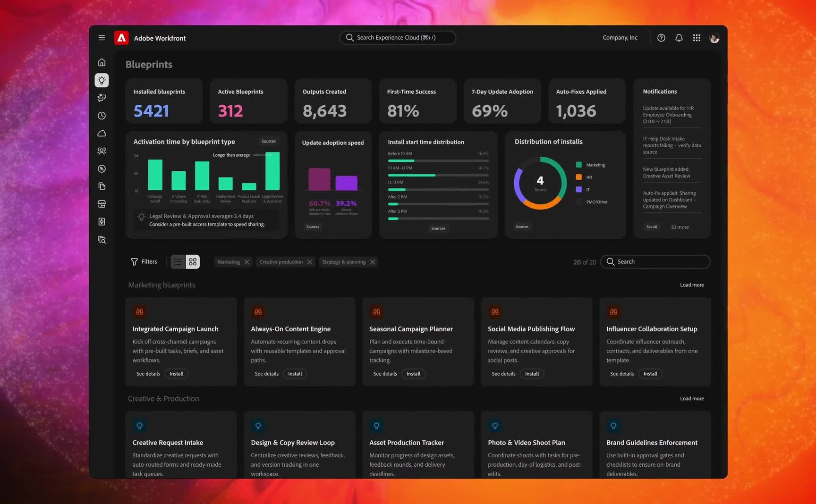Viewport: 816px width, 504px height.
Task: Click the Legal Review & Approval bar
Action: tap(272, 171)
